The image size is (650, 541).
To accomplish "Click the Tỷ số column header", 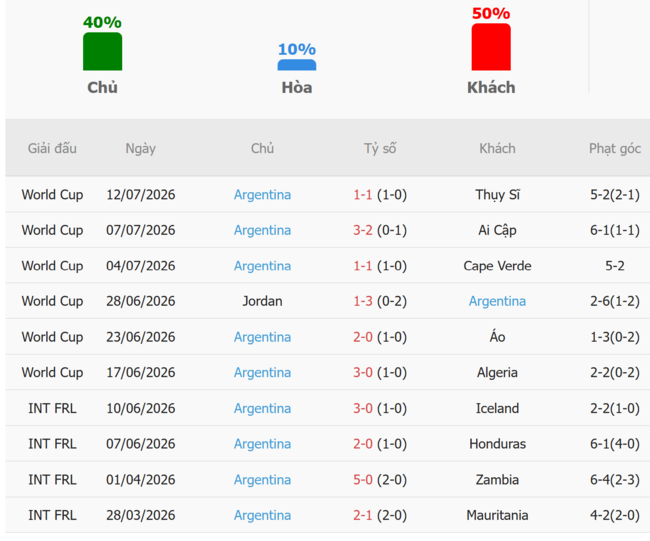I will pos(380,148).
